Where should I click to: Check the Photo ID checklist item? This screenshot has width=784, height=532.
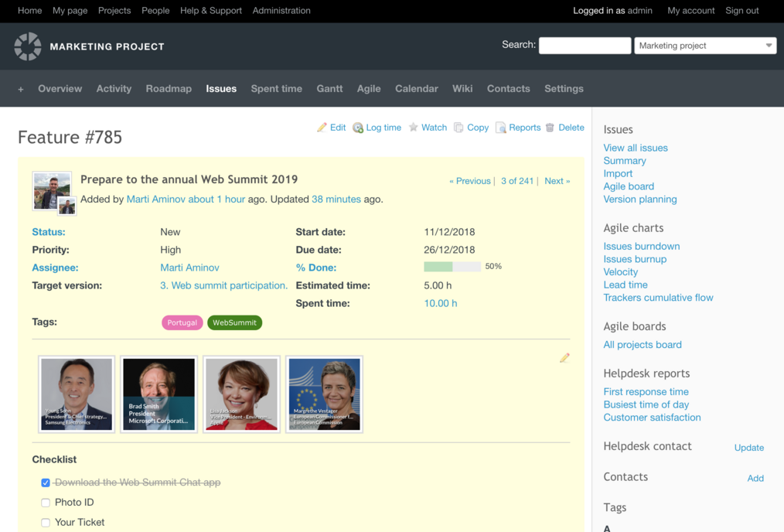pos(46,503)
